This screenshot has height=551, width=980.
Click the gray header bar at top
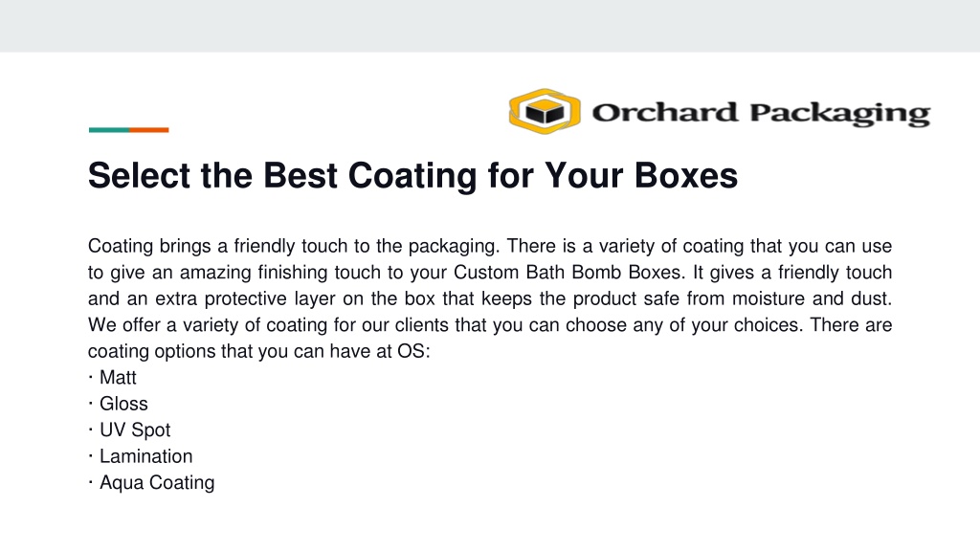click(x=490, y=26)
